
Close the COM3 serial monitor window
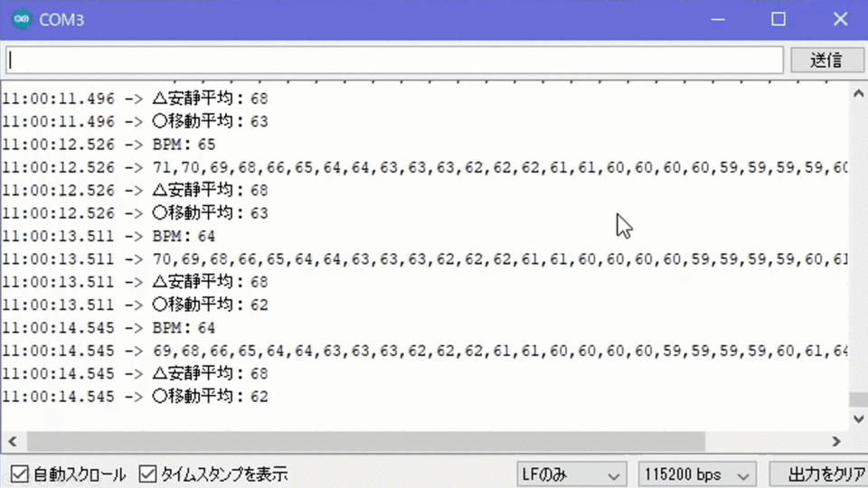coord(840,19)
